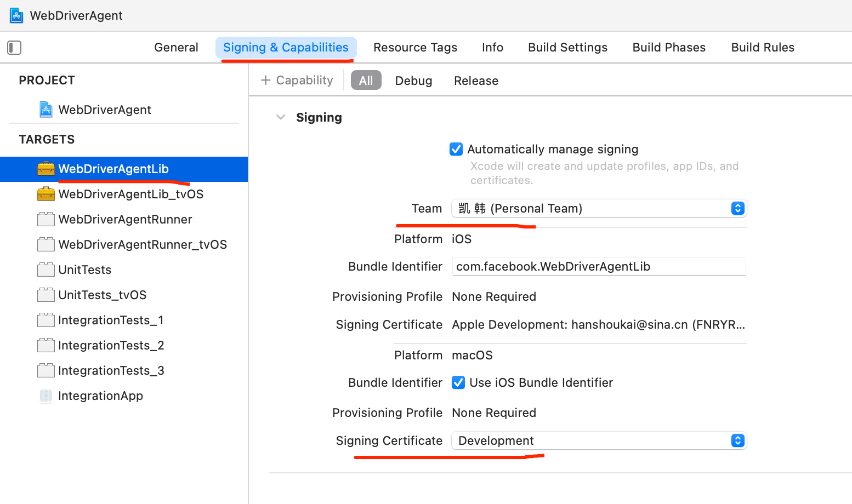This screenshot has height=504, width=852.
Task: Select the WebDriverAgent project row
Action: click(x=124, y=110)
